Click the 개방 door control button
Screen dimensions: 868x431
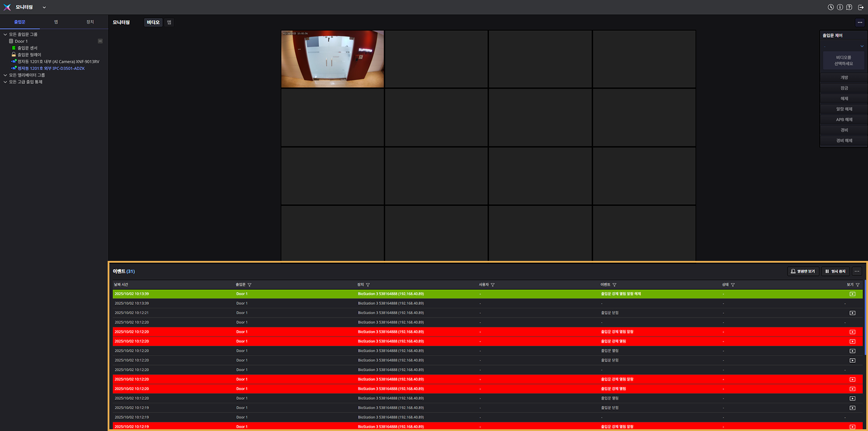[844, 78]
